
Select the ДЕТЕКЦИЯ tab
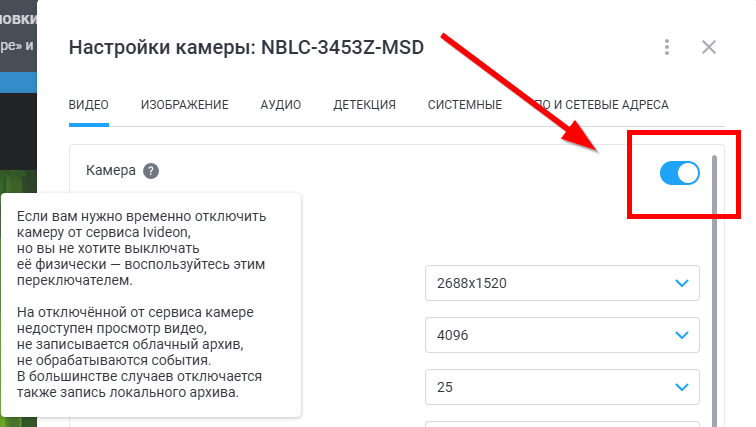coord(364,104)
